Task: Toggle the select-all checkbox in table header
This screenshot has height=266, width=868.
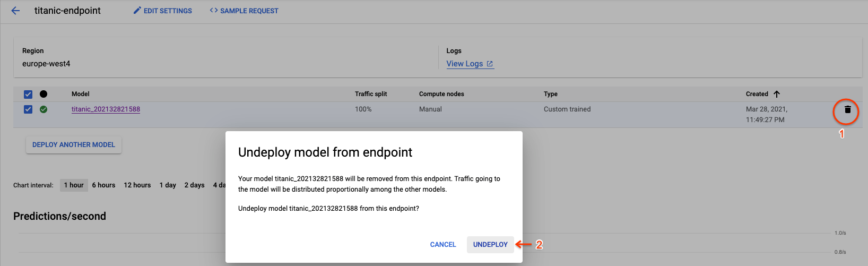Action: click(28, 95)
